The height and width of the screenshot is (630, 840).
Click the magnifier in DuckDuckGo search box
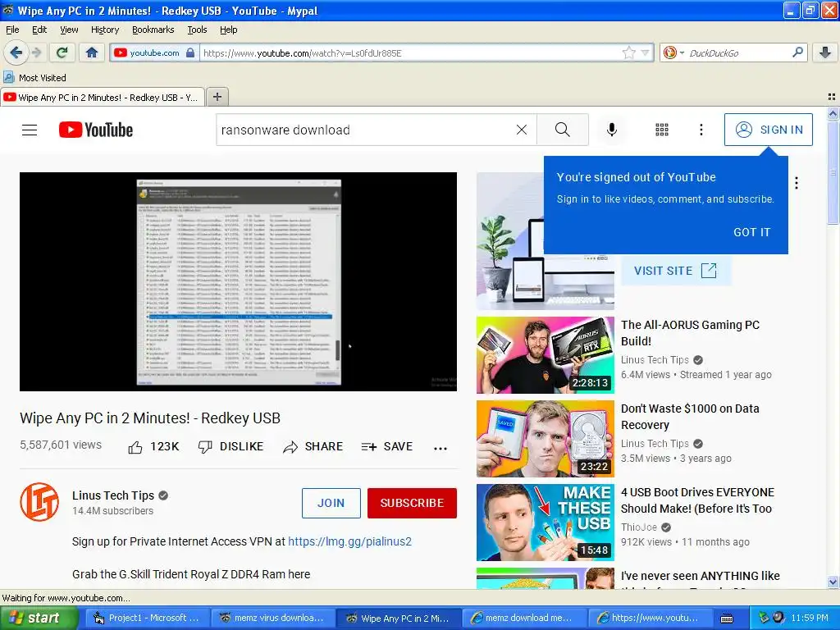[x=797, y=52]
